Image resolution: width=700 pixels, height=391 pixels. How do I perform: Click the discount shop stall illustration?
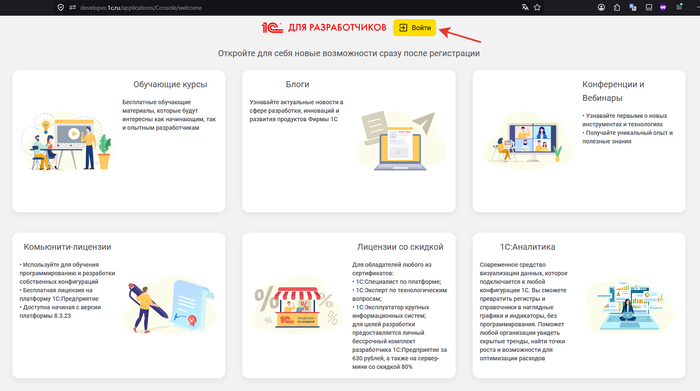coord(297,306)
